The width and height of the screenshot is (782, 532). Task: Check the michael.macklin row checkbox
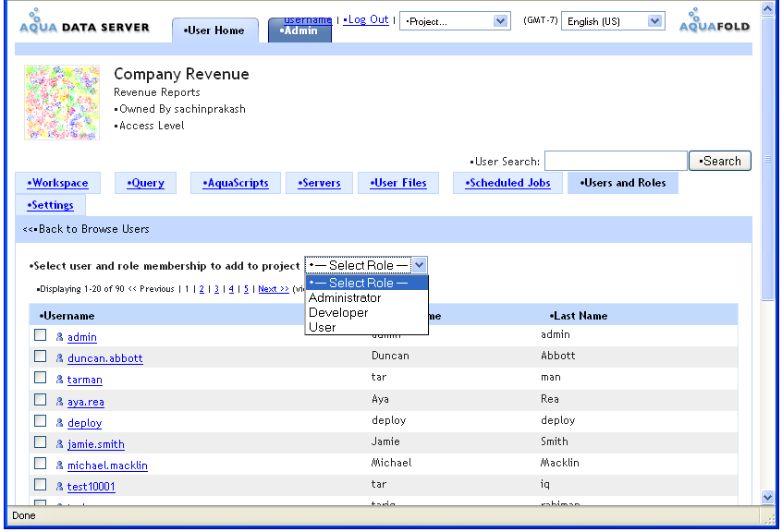(x=40, y=464)
